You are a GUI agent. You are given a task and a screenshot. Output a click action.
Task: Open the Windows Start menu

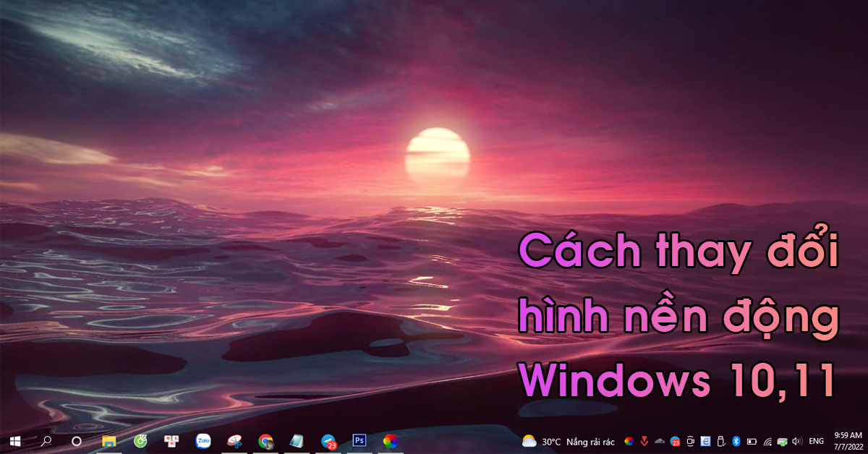[14, 441]
